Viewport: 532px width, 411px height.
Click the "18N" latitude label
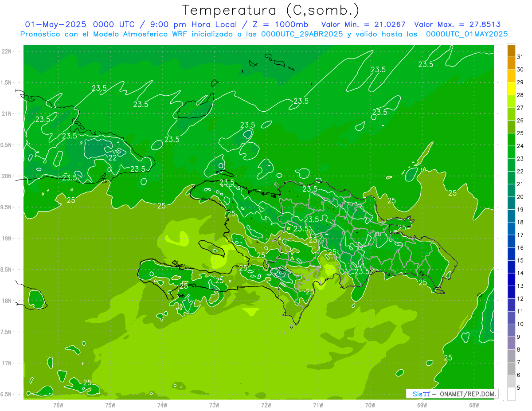(x=7, y=301)
